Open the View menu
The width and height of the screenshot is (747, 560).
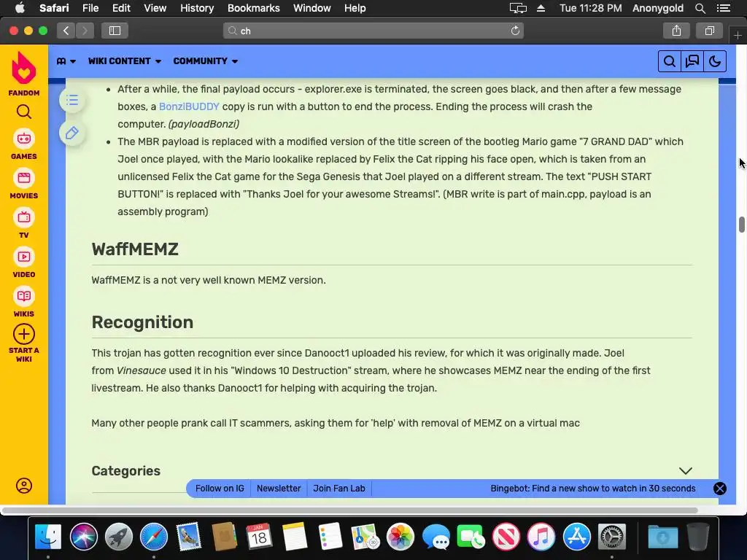[x=155, y=8]
